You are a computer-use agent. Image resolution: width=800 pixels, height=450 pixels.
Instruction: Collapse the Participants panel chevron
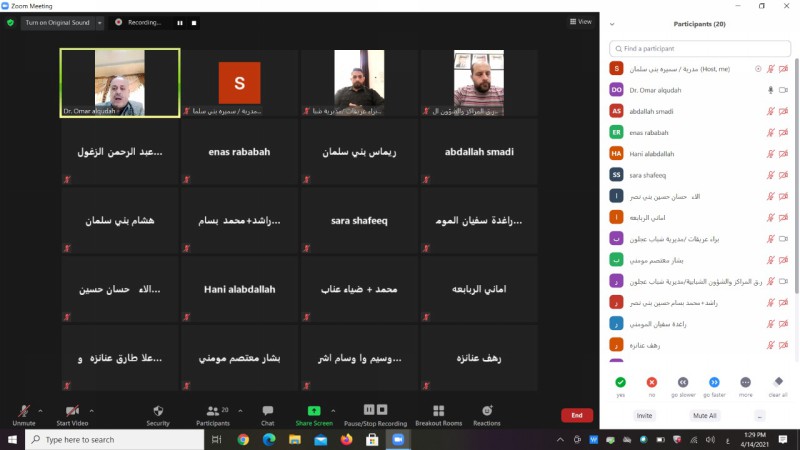(612, 24)
